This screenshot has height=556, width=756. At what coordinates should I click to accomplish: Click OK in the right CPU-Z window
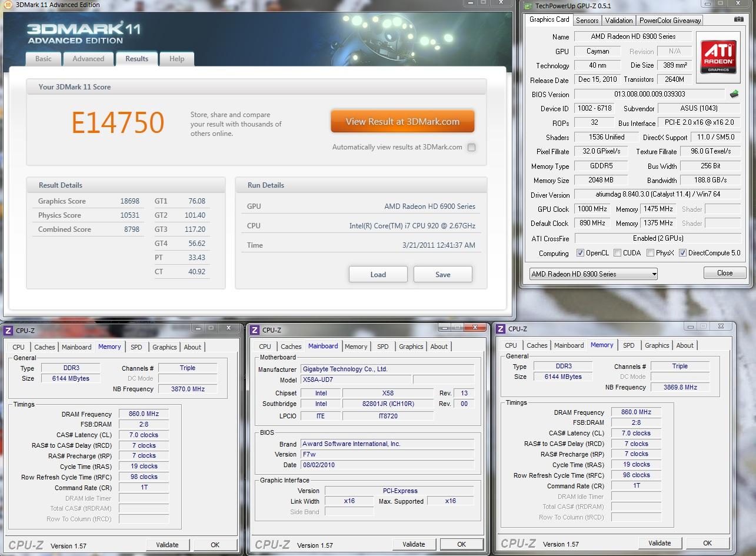pos(708,543)
